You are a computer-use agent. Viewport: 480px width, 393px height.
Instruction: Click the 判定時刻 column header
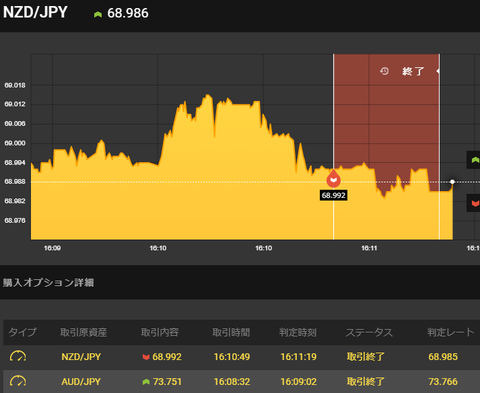click(x=298, y=332)
